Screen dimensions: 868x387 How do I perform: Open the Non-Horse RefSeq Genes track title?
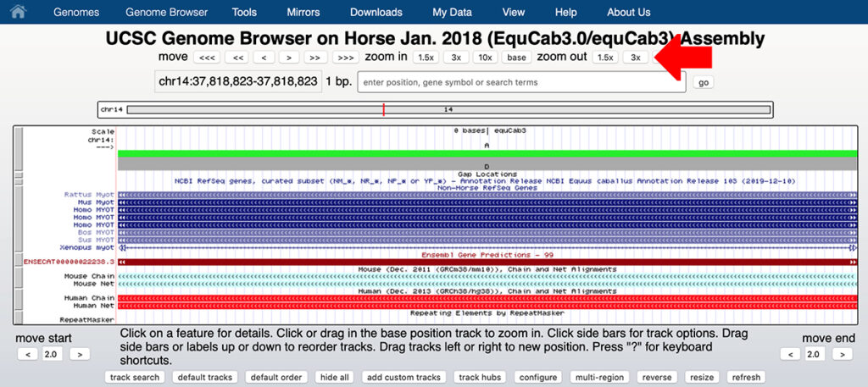(x=487, y=188)
